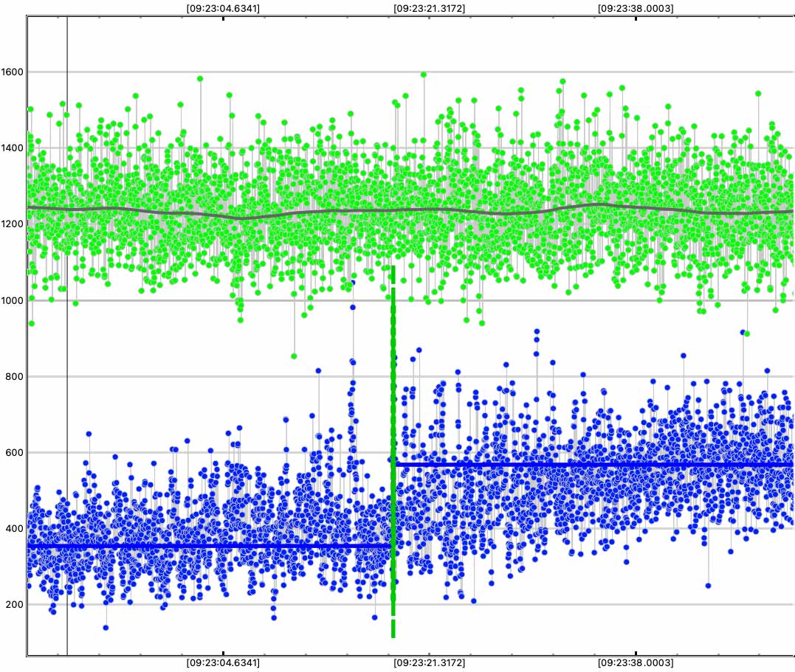The image size is (795, 672).
Task: Click the 200 y-axis label
Action: pos(14,604)
